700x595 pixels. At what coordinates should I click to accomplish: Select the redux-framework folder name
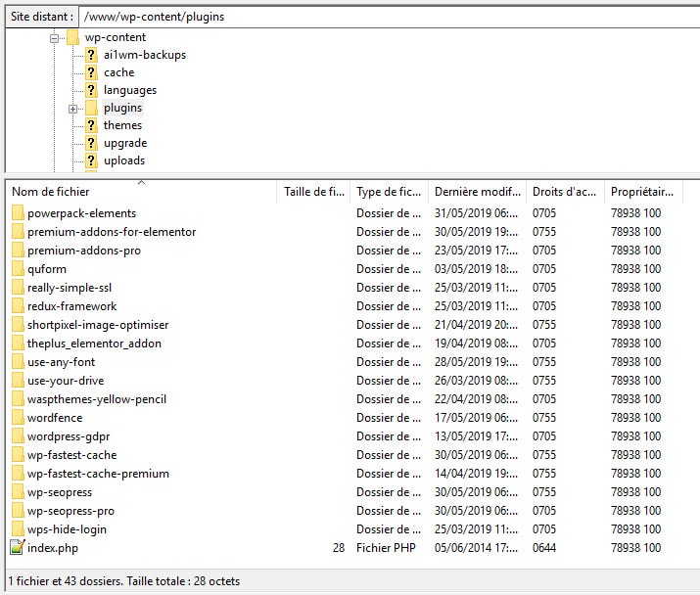coord(71,306)
